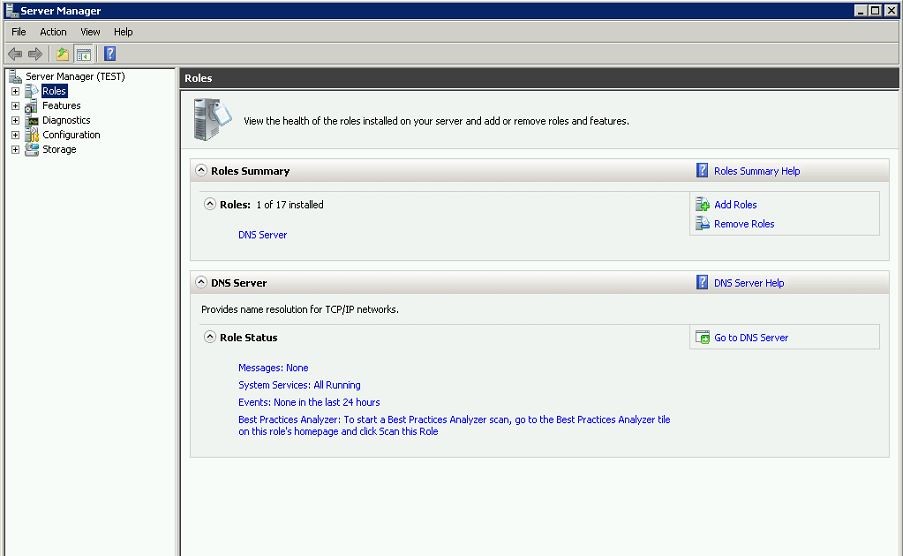Image resolution: width=903 pixels, height=556 pixels.
Task: Click the Forward arrow toolbar icon
Action: (35, 54)
